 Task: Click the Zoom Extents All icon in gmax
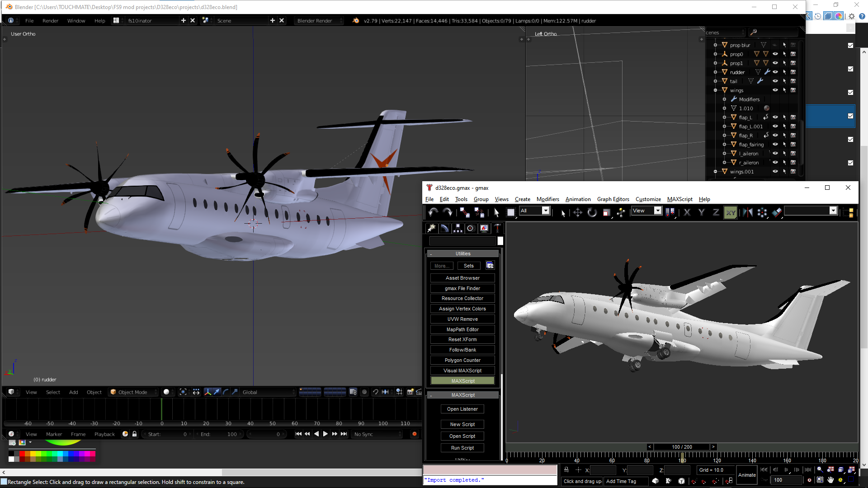pyautogui.click(x=851, y=470)
